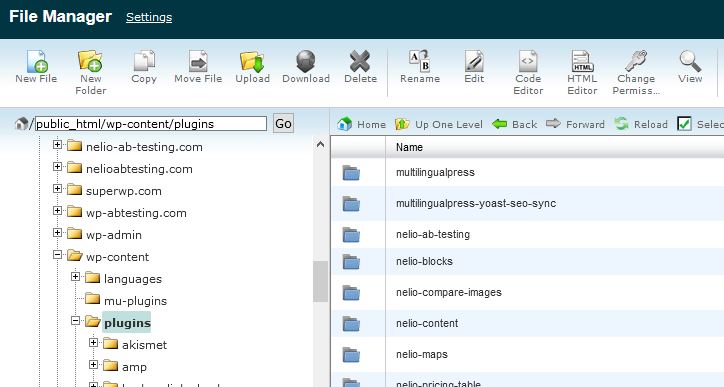This screenshot has height=387, width=724.
Task: Select the amp tree folder
Action: (134, 367)
